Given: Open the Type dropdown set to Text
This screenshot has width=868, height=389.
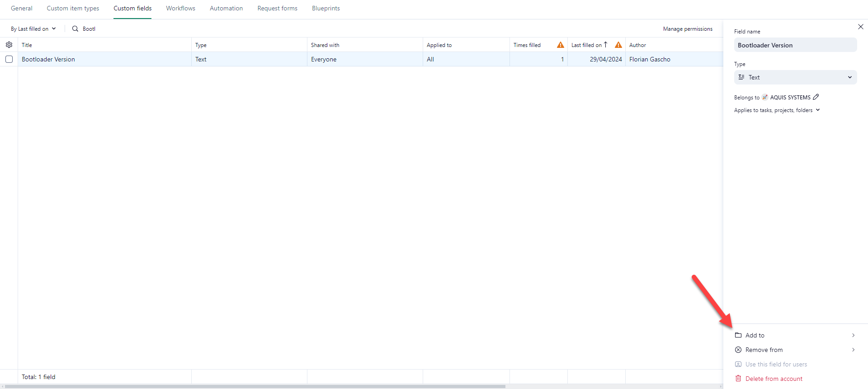Looking at the screenshot, I should (x=795, y=77).
